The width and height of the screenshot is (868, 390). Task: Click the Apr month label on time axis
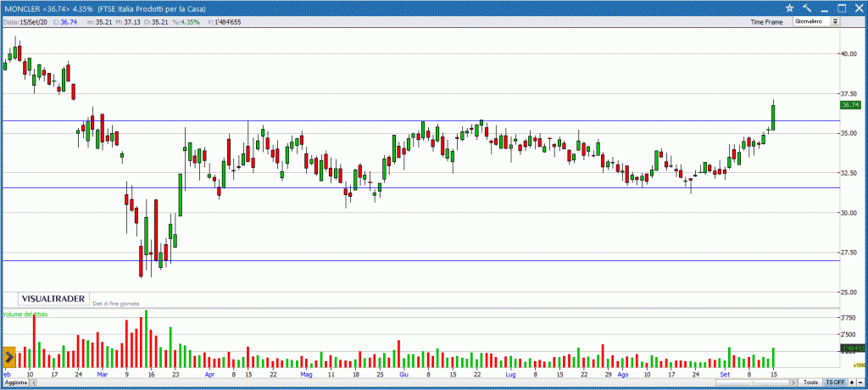(x=209, y=375)
